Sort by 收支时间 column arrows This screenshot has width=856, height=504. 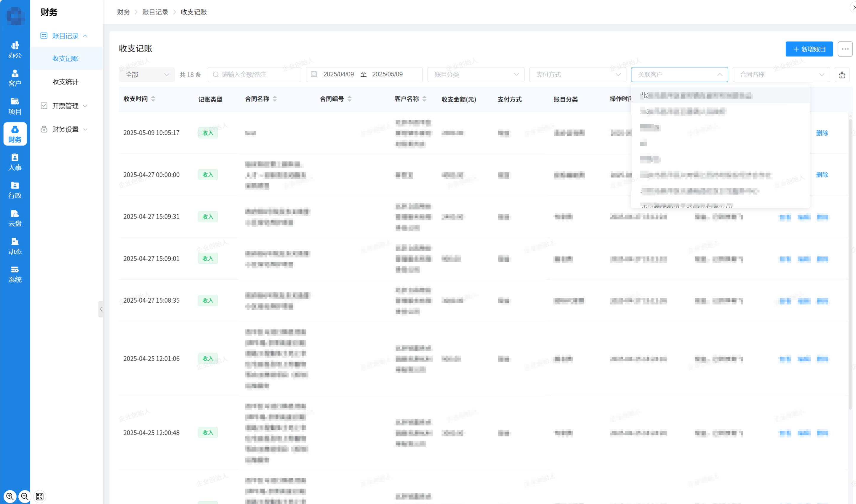(x=153, y=99)
